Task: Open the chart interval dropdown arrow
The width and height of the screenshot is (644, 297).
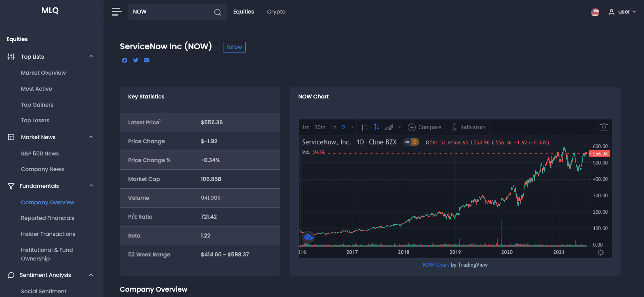Action: coord(352,127)
